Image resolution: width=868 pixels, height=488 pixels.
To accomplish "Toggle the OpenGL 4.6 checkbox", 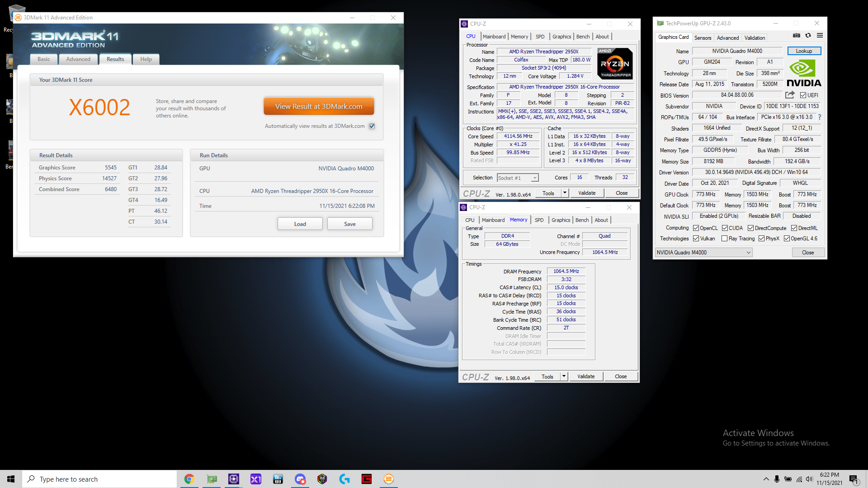I will pyautogui.click(x=787, y=239).
